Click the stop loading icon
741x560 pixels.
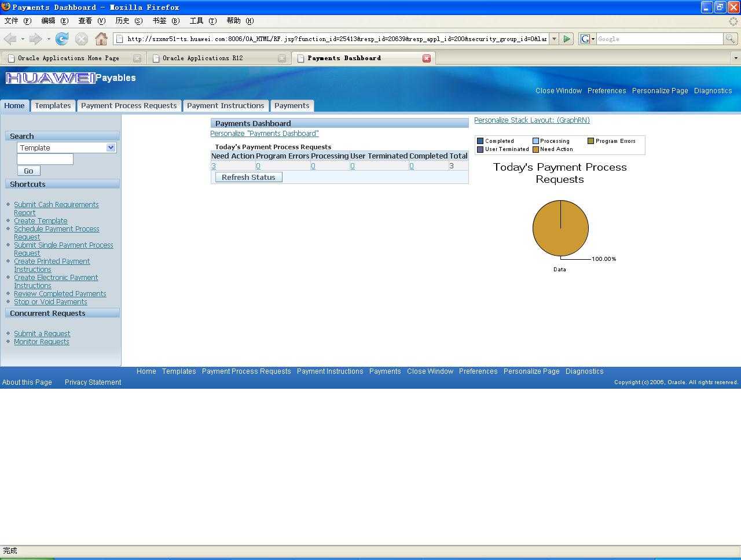(82, 39)
